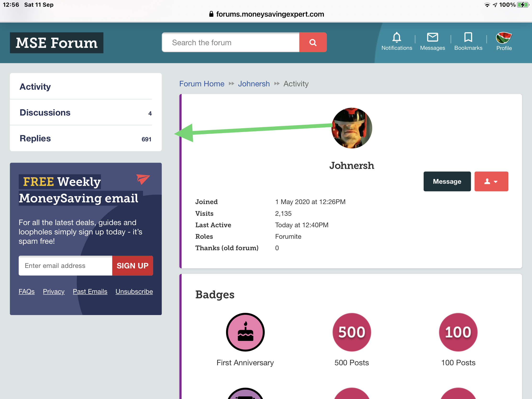Click the 2,135 visits value
The height and width of the screenshot is (399, 532).
(283, 213)
